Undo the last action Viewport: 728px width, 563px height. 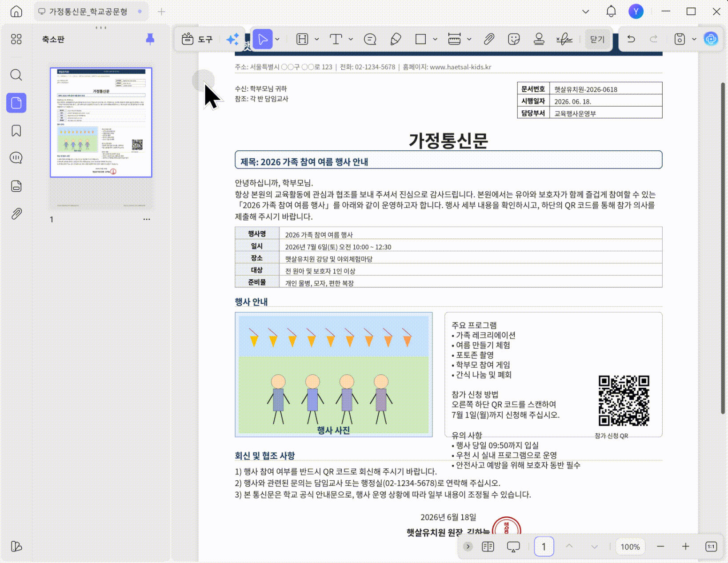coord(631,39)
